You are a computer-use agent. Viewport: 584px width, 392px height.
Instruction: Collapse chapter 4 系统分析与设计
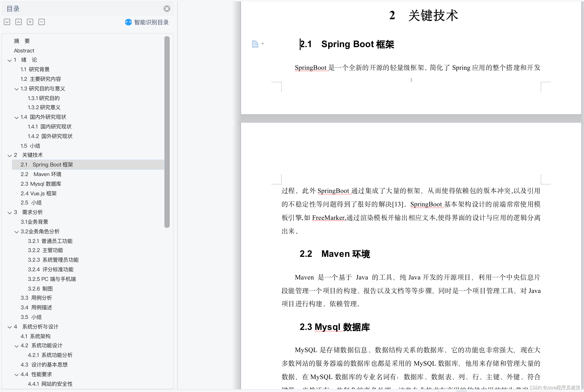coord(9,327)
